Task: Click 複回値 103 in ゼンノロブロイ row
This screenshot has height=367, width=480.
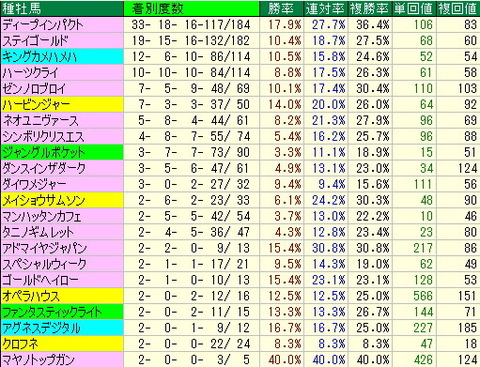Action: click(x=467, y=89)
